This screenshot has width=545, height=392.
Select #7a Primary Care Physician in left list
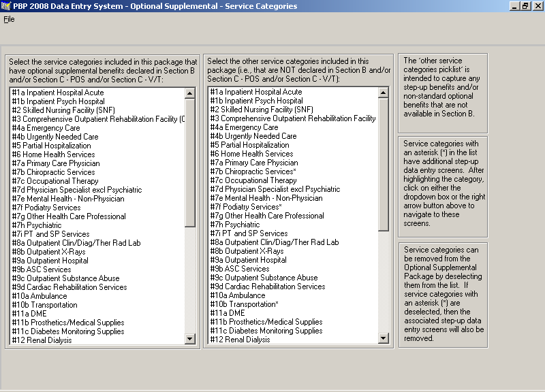click(x=97, y=163)
